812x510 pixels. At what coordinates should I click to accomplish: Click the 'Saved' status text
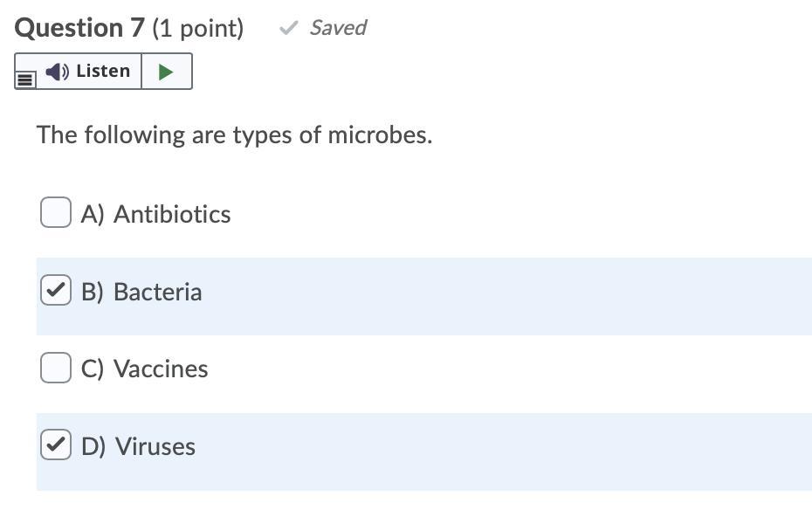point(338,28)
